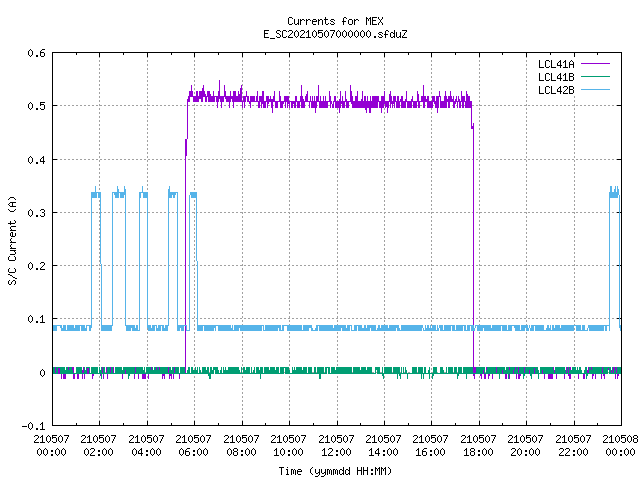Click the purple LCL41A plateau near 12:00

(x=337, y=102)
